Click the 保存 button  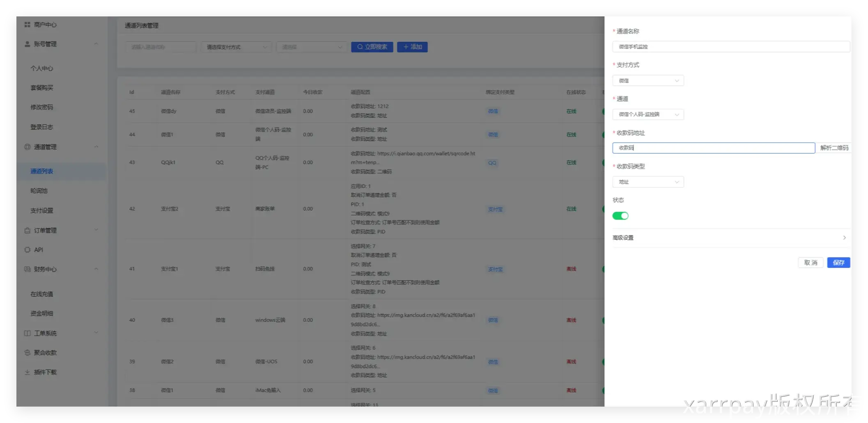pos(838,263)
